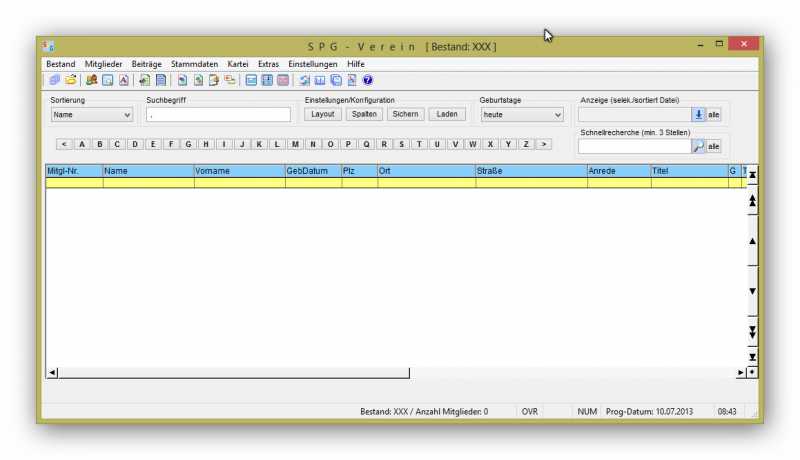Image resolution: width=800 pixels, height=460 pixels.
Task: Click the yellow open folder toolbar icon
Action: (x=70, y=80)
